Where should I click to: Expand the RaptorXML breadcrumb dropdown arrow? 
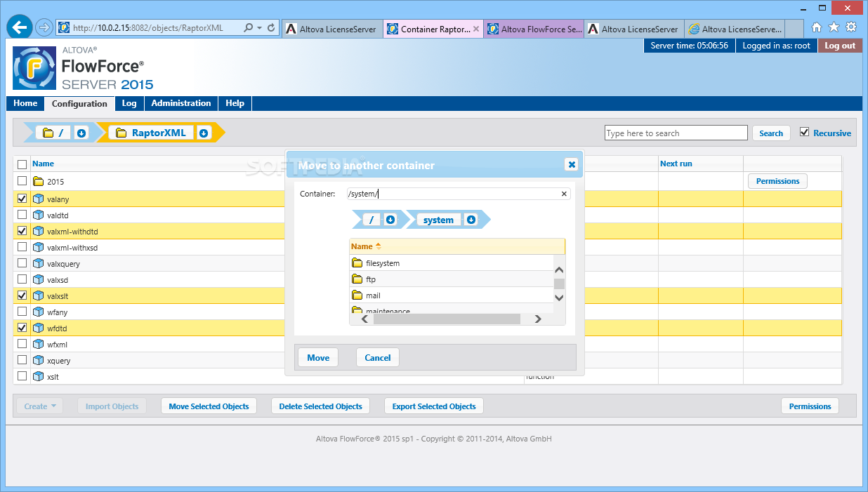204,133
